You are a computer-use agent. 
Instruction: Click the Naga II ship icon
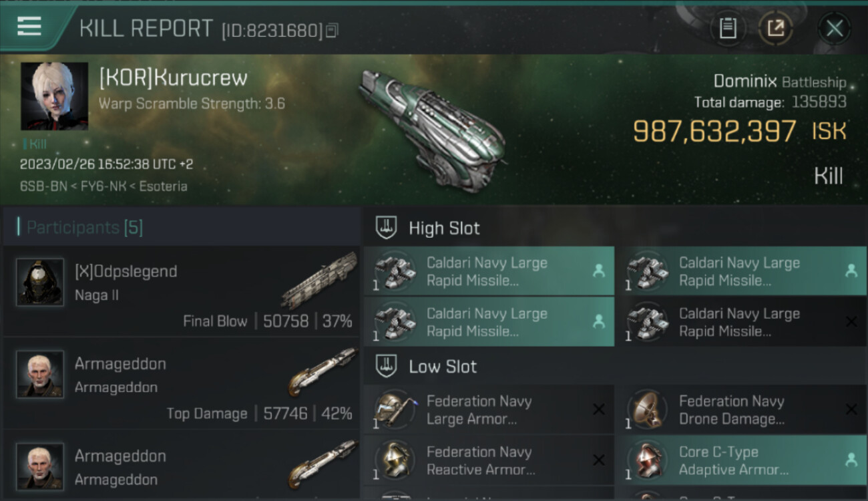[x=320, y=280]
